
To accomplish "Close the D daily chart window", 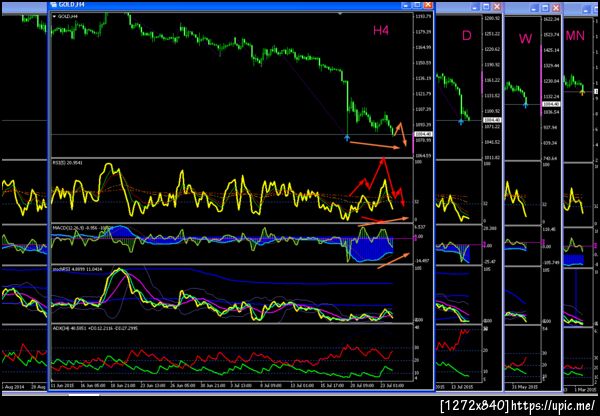I will click(x=497, y=7).
